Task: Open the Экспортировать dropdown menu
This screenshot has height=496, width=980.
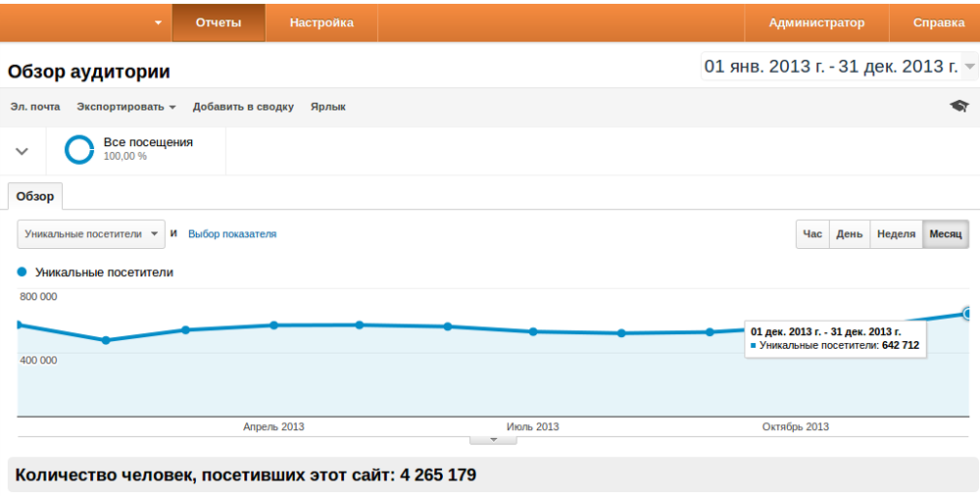Action: [126, 107]
